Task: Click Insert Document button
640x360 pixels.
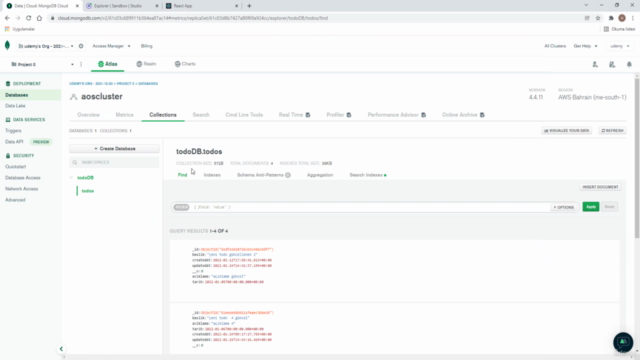Action: pyautogui.click(x=600, y=187)
